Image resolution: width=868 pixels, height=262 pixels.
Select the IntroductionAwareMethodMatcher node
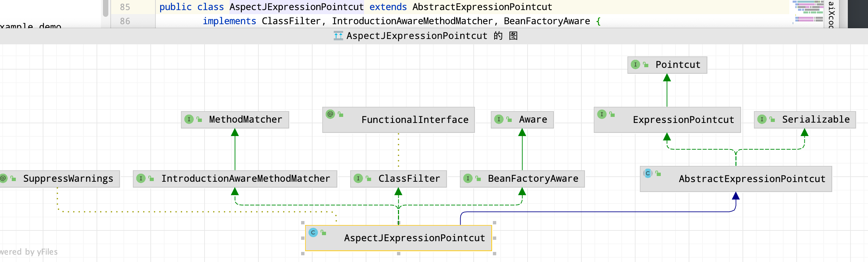(x=235, y=179)
